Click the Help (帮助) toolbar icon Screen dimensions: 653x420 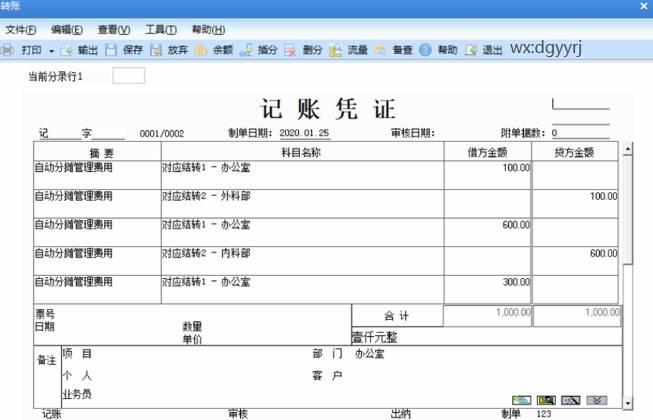(x=425, y=50)
